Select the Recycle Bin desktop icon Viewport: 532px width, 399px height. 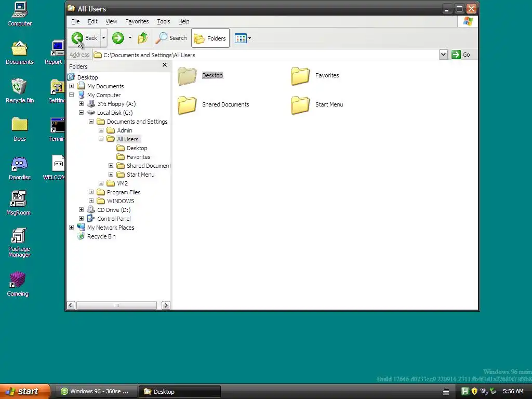click(x=19, y=91)
